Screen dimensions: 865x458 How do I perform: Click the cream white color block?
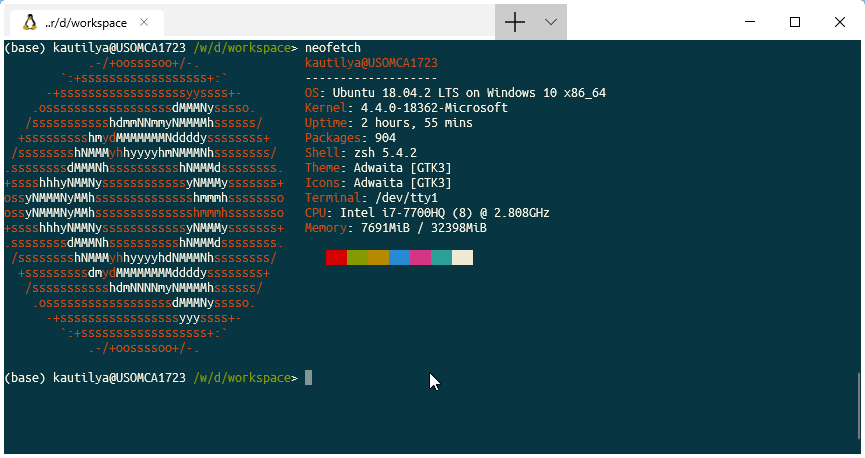pos(462,258)
